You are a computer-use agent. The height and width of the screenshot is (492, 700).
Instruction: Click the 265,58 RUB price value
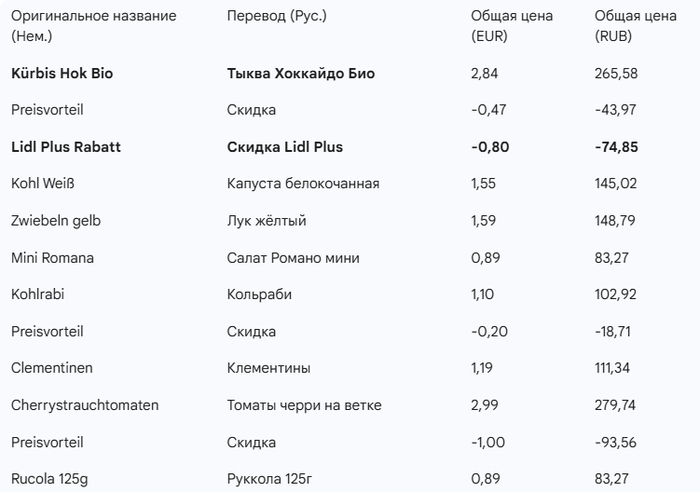pyautogui.click(x=616, y=73)
